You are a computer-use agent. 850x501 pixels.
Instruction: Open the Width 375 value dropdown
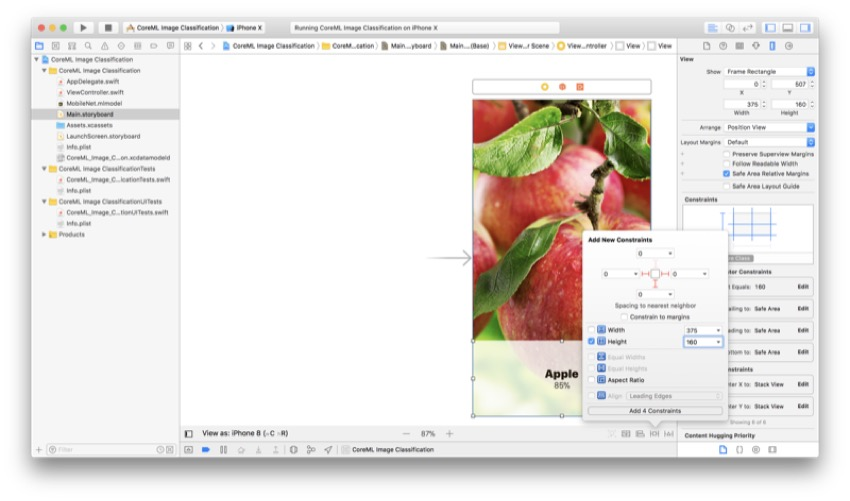pyautogui.click(x=718, y=330)
